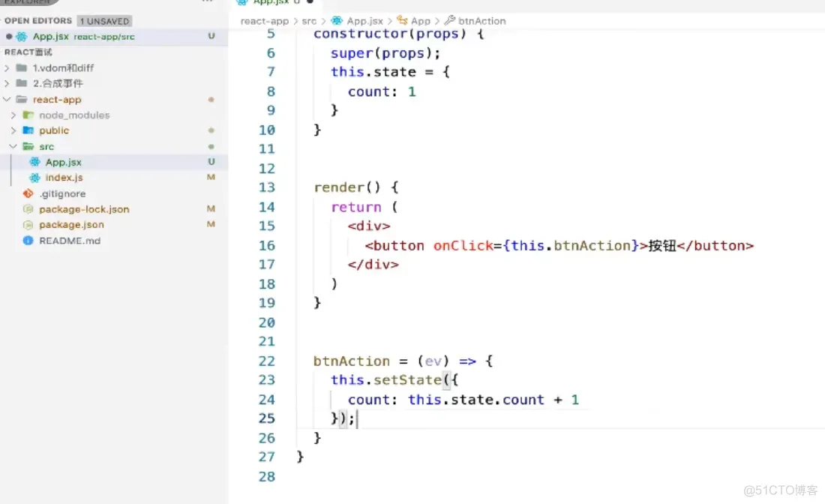Open react-app breadcrumb segment
This screenshot has width=825, height=504.
[265, 21]
